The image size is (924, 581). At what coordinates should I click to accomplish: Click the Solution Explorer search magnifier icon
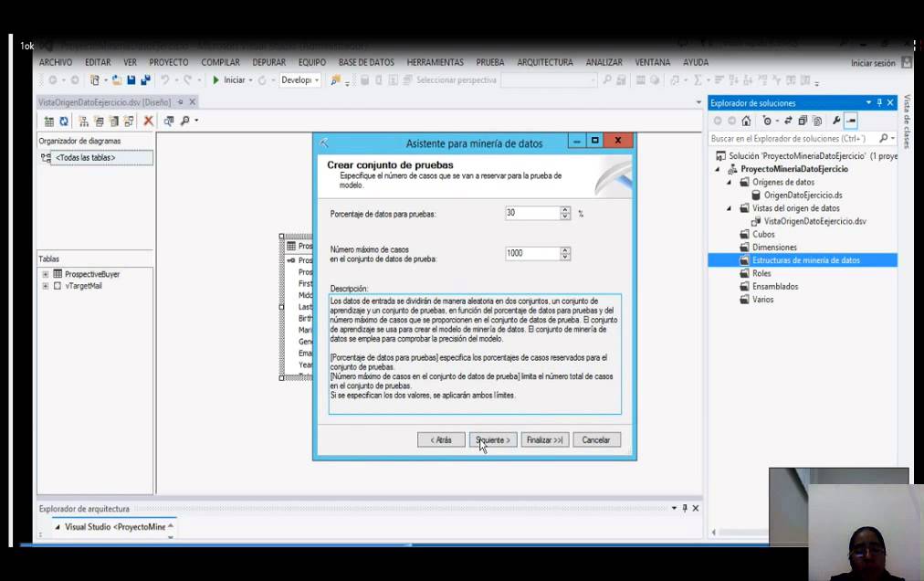[883, 138]
